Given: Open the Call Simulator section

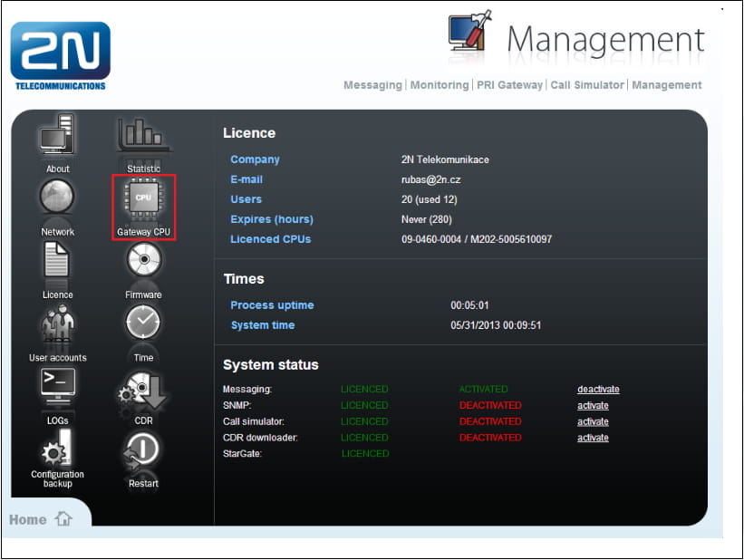Looking at the screenshot, I should point(587,85).
